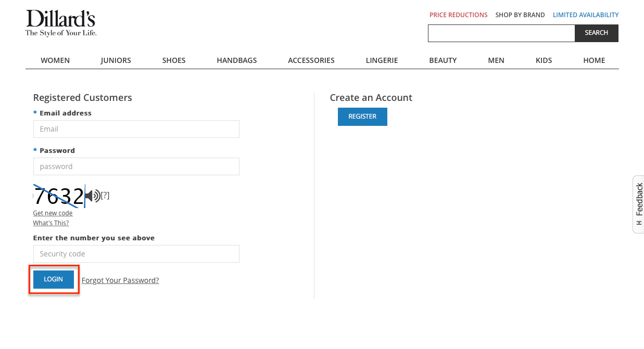This screenshot has height=349, width=644.
Task: Open the SHOES category
Action: click(x=174, y=60)
